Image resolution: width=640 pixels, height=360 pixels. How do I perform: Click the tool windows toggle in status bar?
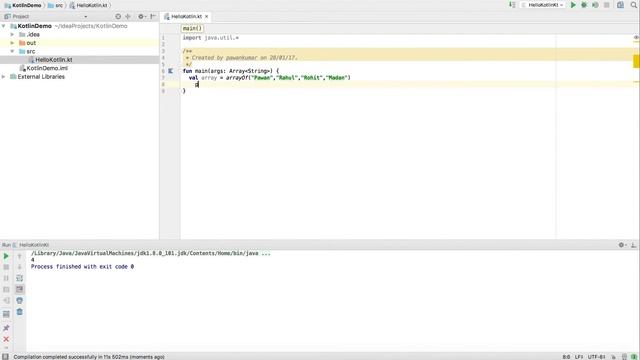pyautogui.click(x=5, y=357)
